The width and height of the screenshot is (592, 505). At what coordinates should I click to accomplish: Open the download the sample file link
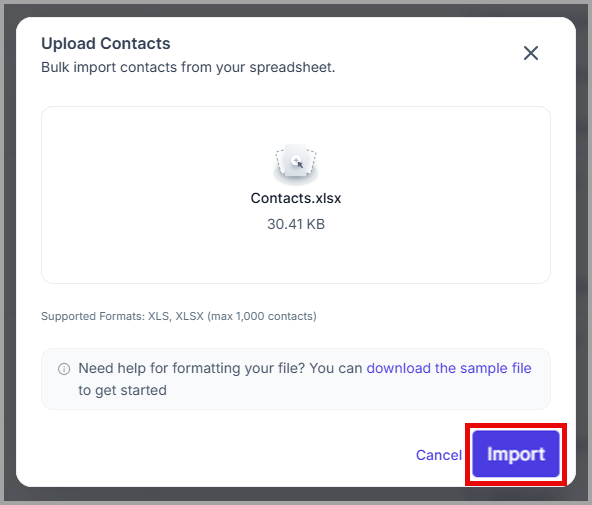[x=449, y=368]
